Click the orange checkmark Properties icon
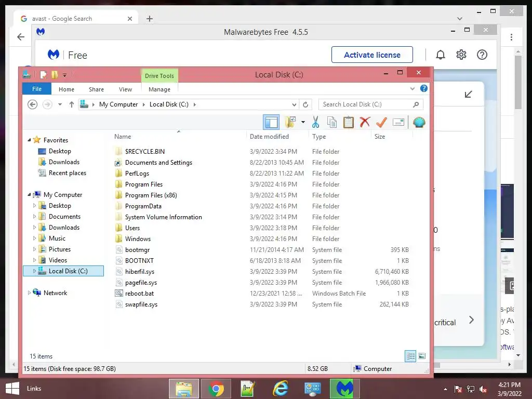The width and height of the screenshot is (532, 399). (x=382, y=122)
